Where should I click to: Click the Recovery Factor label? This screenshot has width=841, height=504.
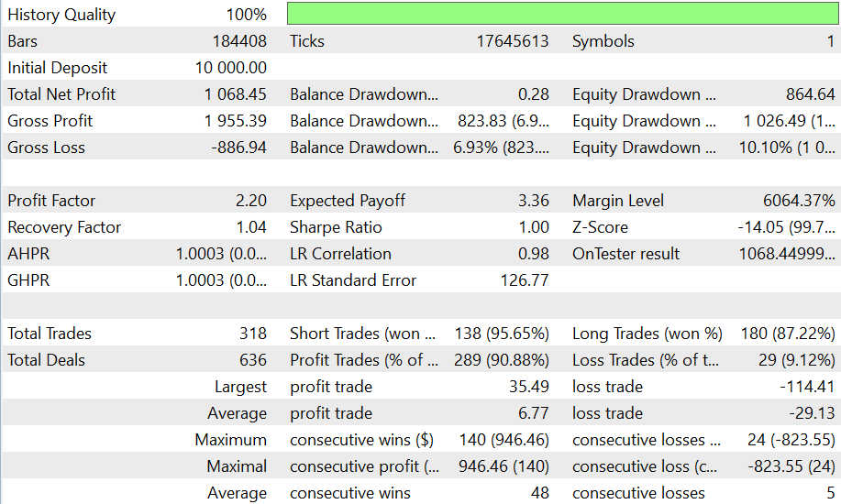[64, 227]
